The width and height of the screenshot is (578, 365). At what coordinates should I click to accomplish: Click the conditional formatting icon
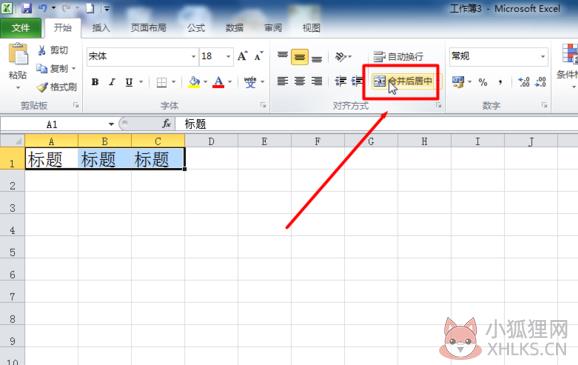coord(569,54)
